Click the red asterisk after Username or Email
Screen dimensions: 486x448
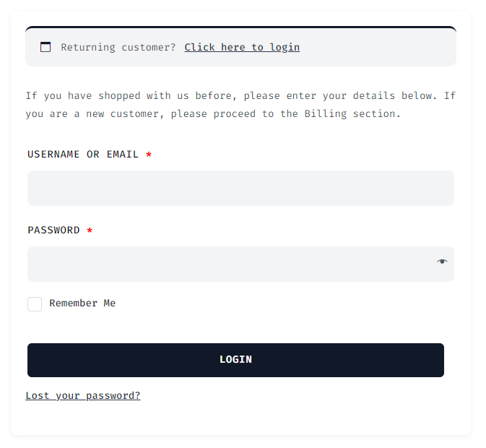pyautogui.click(x=149, y=155)
